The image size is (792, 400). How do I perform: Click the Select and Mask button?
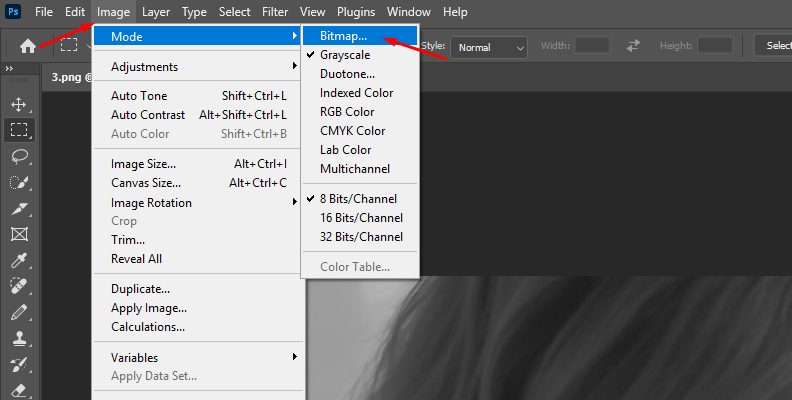(x=773, y=45)
